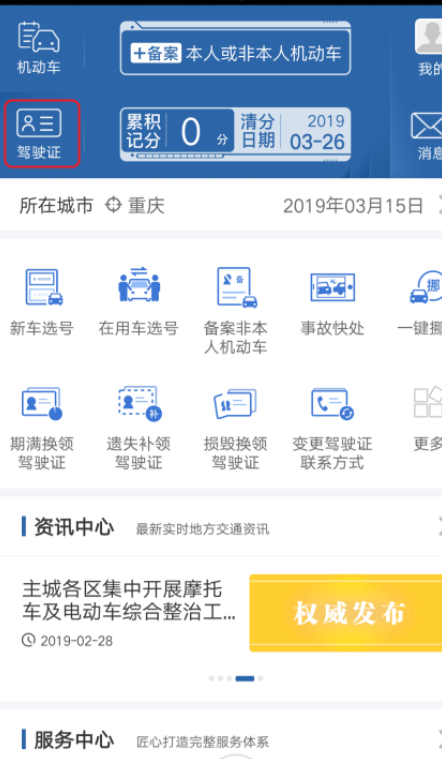The image size is (442, 759).
Task: Open the 消息 messages envelope icon
Action: (x=427, y=126)
